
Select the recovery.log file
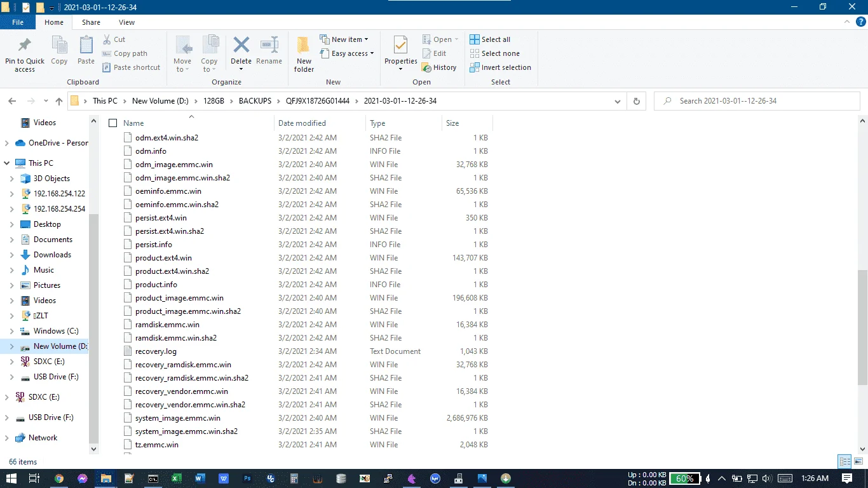[156, 351]
